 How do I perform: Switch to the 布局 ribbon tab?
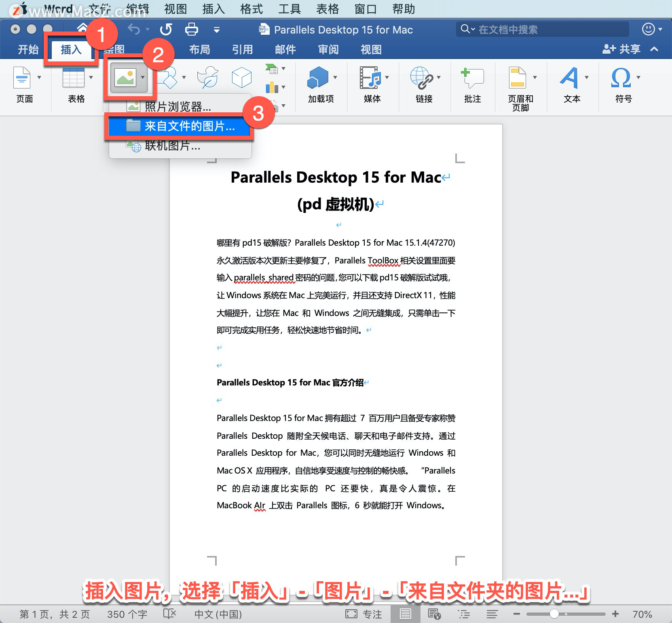pyautogui.click(x=200, y=49)
